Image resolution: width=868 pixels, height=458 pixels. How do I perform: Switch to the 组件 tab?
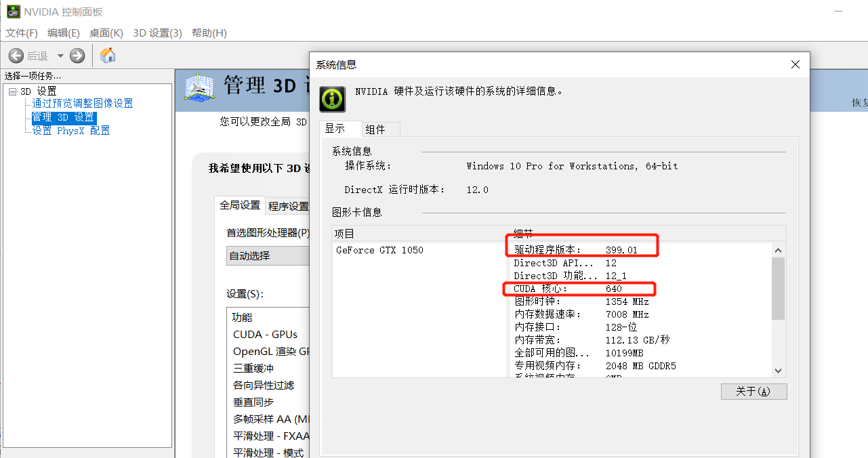(380, 129)
